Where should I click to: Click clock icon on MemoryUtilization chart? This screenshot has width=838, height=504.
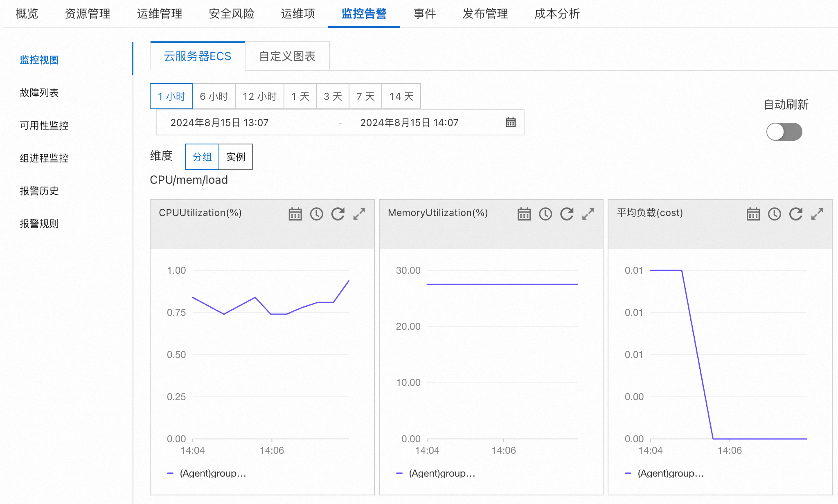click(545, 214)
